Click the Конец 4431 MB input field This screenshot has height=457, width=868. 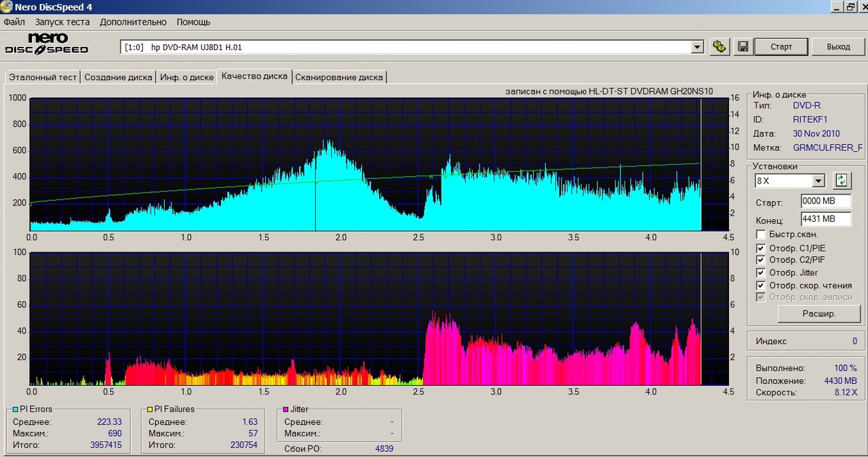click(x=825, y=219)
